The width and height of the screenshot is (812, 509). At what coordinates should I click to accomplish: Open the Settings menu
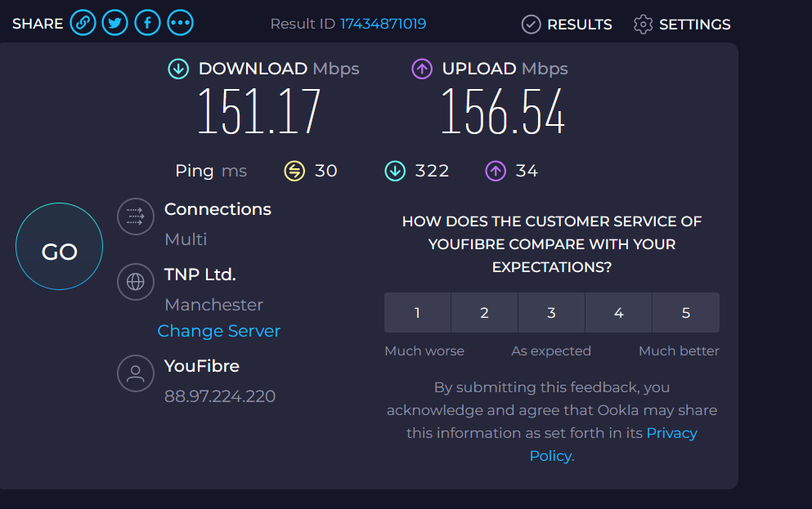tap(682, 25)
